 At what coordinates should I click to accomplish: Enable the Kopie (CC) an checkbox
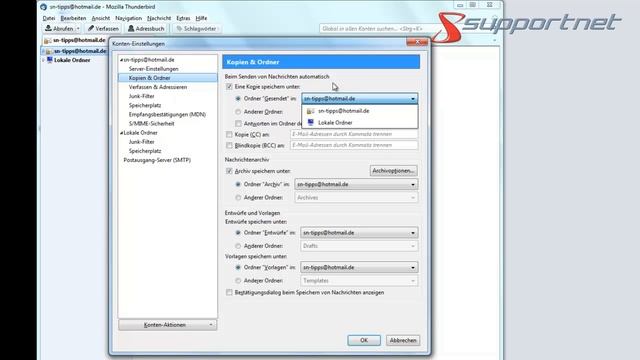229,134
